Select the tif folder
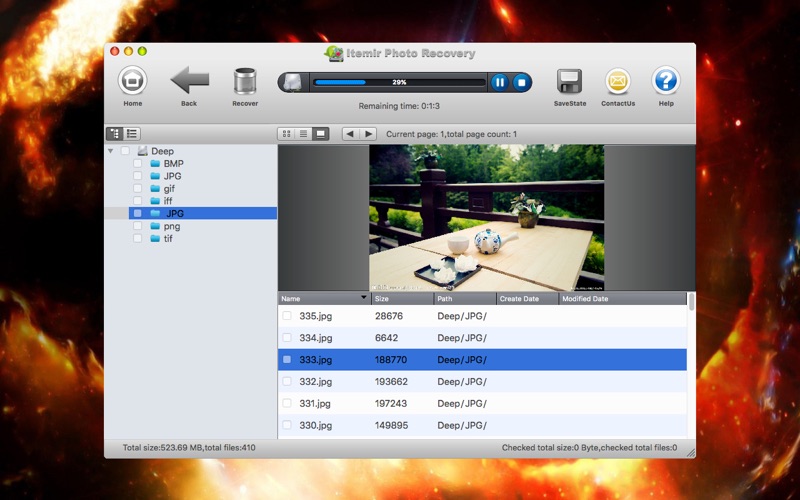The height and width of the screenshot is (500, 800). (x=168, y=238)
